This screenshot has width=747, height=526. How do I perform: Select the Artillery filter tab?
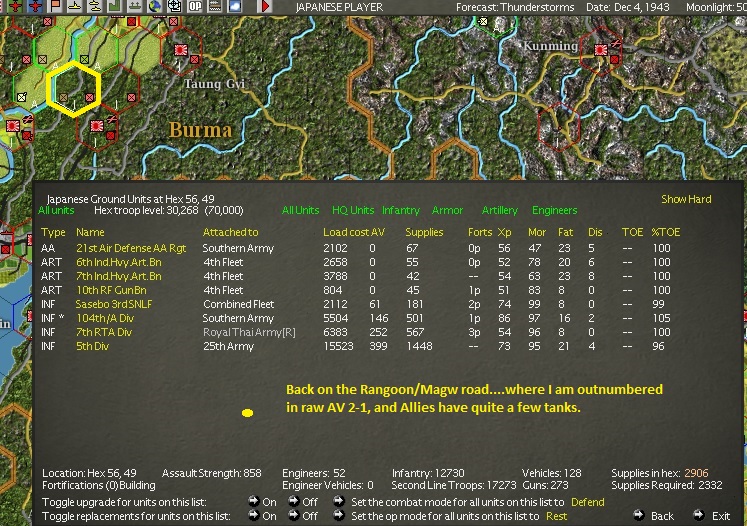pos(499,210)
